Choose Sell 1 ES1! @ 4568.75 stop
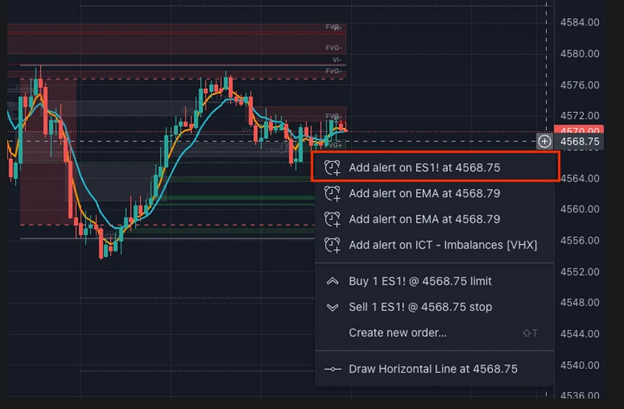This screenshot has height=409, width=624. click(435, 307)
